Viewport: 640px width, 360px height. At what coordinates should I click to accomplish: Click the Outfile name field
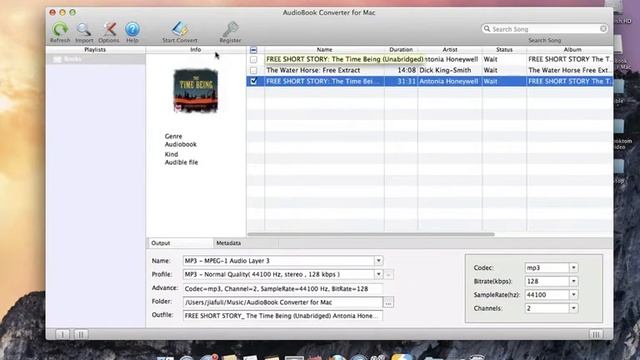click(283, 316)
